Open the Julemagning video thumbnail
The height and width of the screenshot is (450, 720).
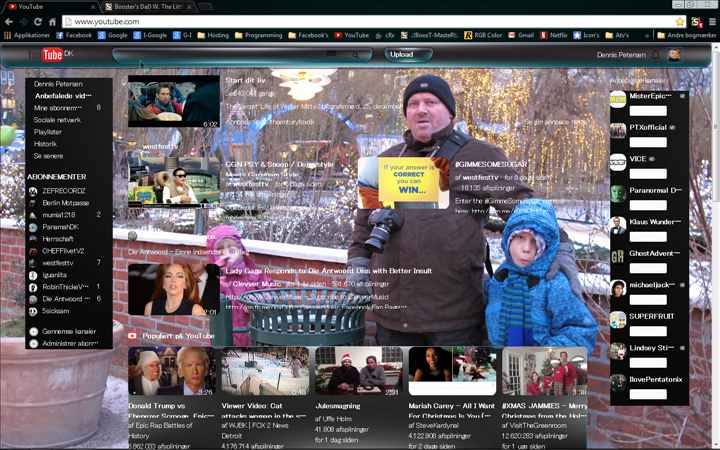(358, 371)
